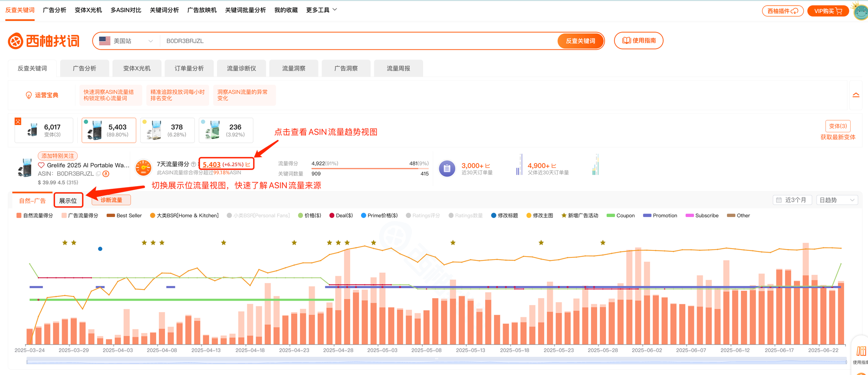The width and height of the screenshot is (868, 375).
Task: Switch to the 展示位 view tab
Action: pos(68,201)
